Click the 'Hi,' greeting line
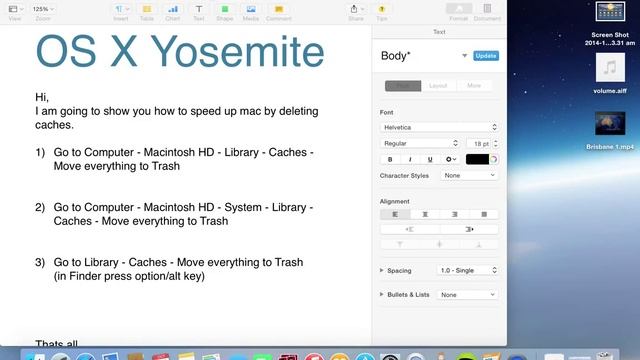This screenshot has width=640, height=360. [x=42, y=97]
